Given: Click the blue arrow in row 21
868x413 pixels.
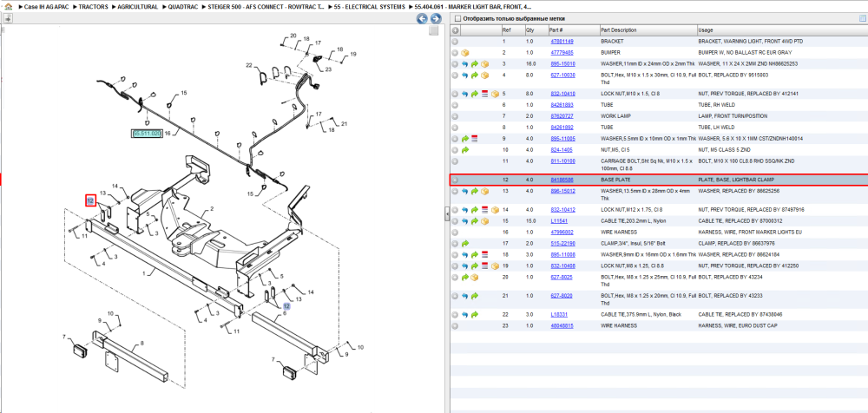Looking at the screenshot, I should point(465,296).
